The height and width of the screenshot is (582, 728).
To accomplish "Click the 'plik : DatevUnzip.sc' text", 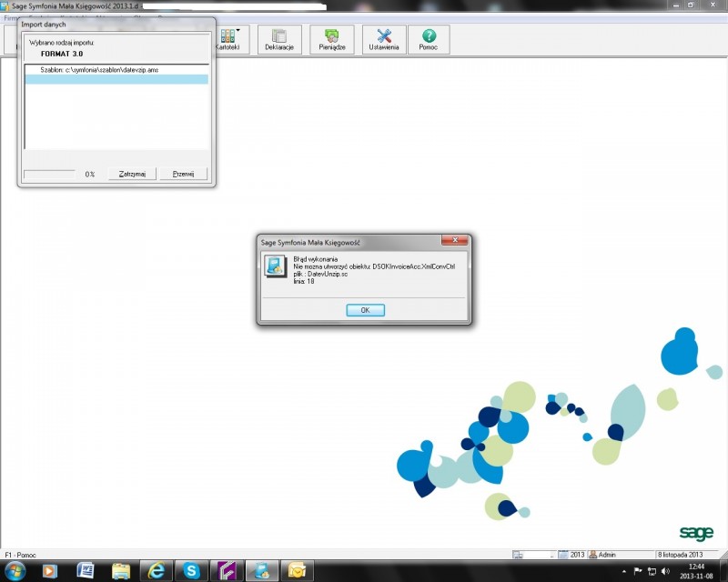I will tap(320, 274).
